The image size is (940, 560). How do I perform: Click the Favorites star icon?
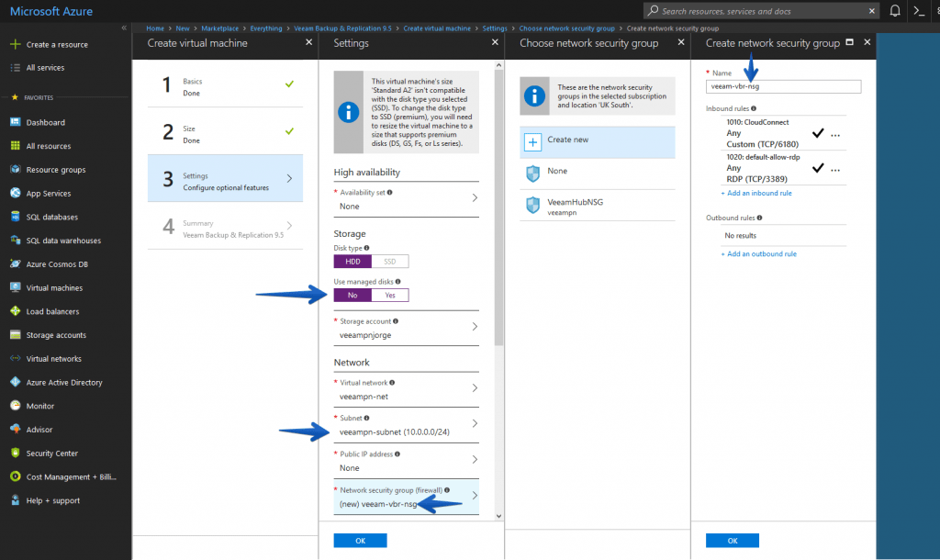click(x=15, y=97)
